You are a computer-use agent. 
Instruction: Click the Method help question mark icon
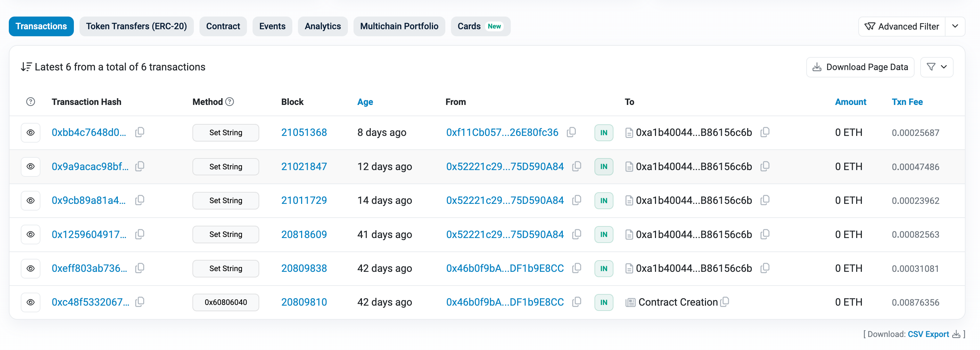[x=229, y=102]
